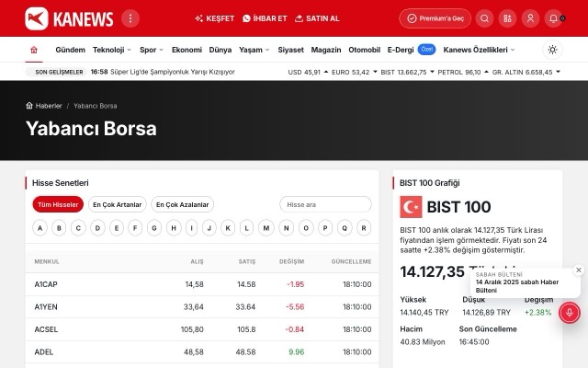This screenshot has height=368, width=588.
Task: Filter stocks by letter M
Action: click(x=266, y=228)
